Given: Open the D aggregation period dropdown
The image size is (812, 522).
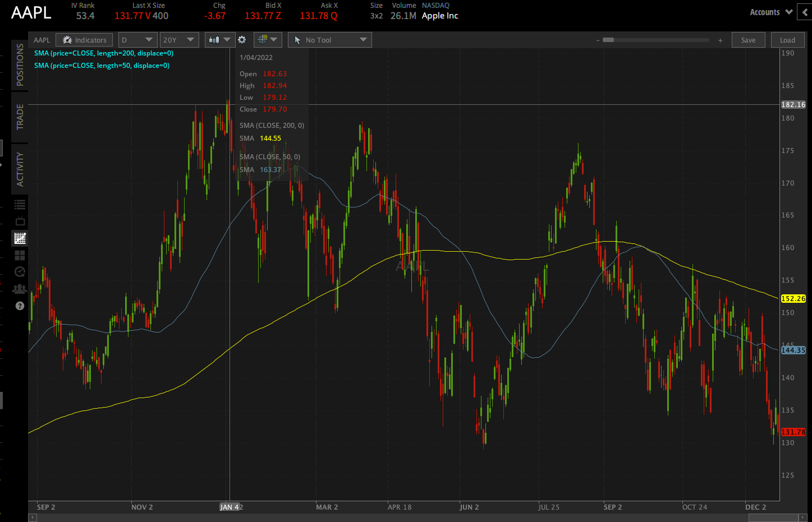Looking at the screenshot, I should [x=137, y=39].
